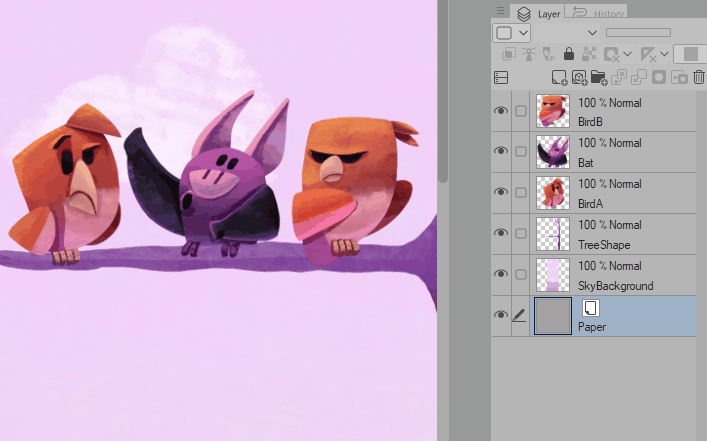Image resolution: width=707 pixels, height=441 pixels.
Task: Click the layer opacity slider
Action: pyautogui.click(x=638, y=33)
